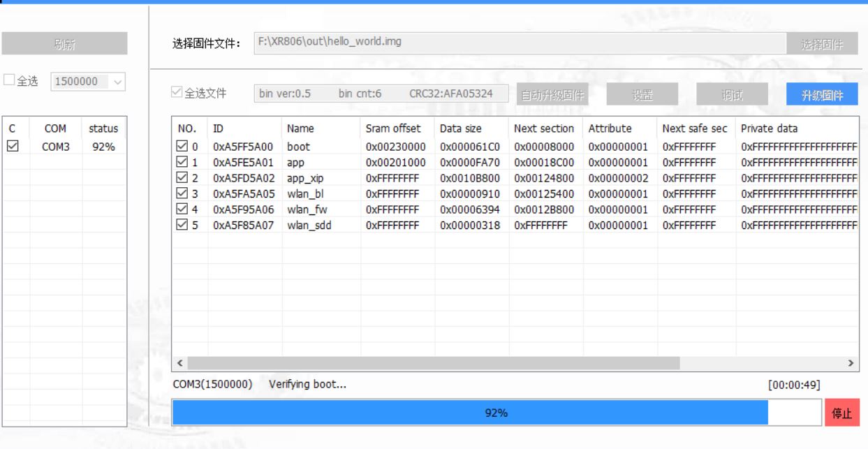Screen dimensions: 868x449
Task: Uncheck the boot section row 0 checkbox
Action: tap(182, 147)
